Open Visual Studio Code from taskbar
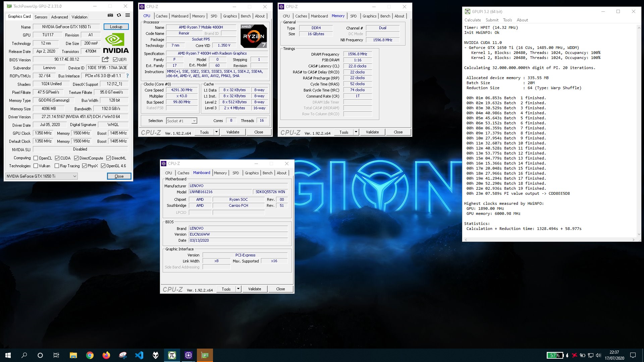This screenshot has height=362, width=644. (139, 355)
